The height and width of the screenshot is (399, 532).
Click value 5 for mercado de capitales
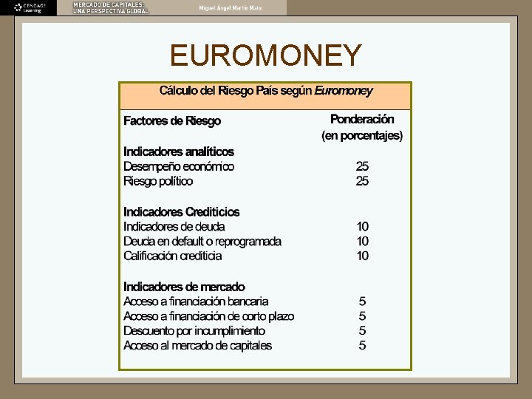(362, 345)
